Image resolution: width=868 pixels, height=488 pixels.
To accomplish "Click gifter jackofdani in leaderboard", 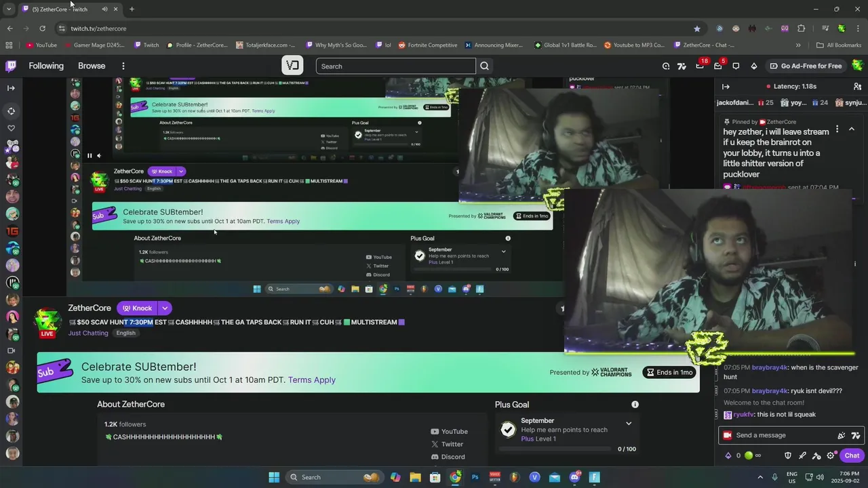I will (735, 102).
